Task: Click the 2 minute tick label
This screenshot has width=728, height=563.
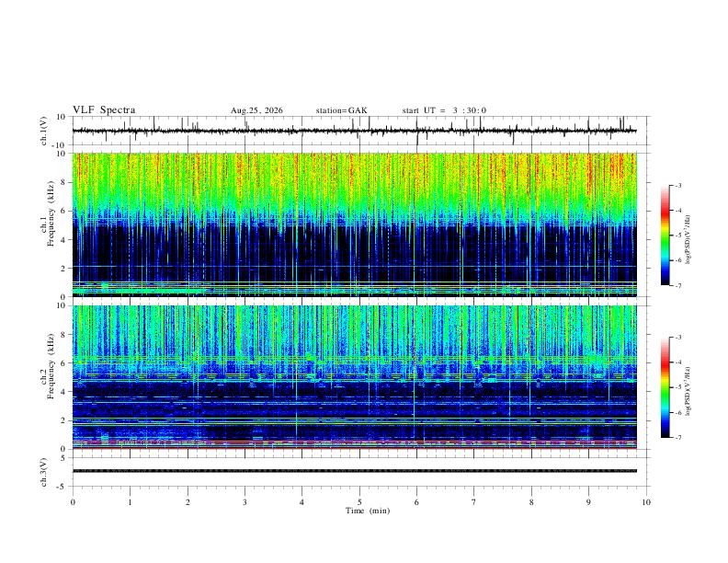Action: point(188,502)
